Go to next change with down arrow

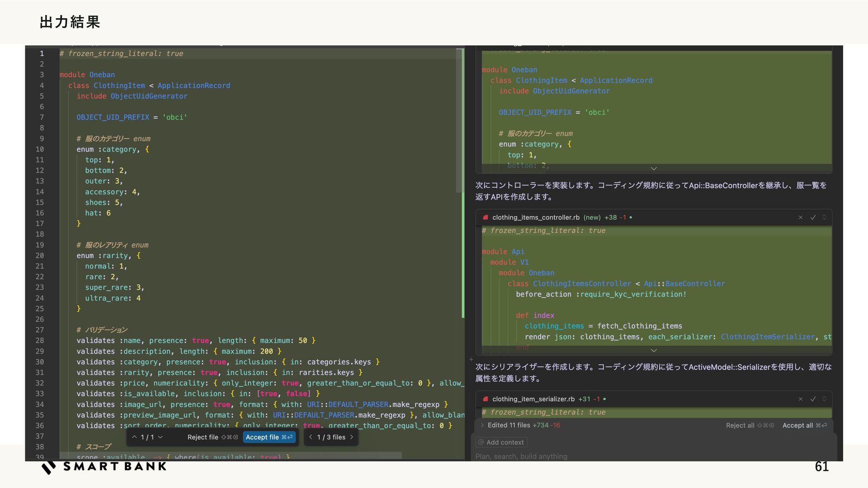point(160,437)
